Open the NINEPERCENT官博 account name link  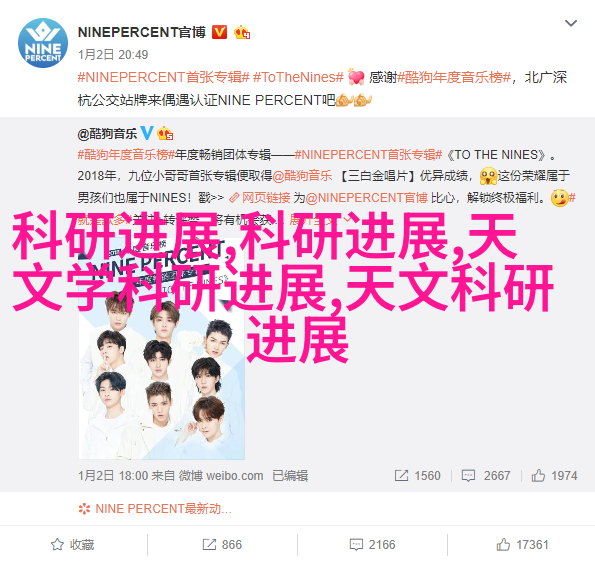[x=142, y=32]
